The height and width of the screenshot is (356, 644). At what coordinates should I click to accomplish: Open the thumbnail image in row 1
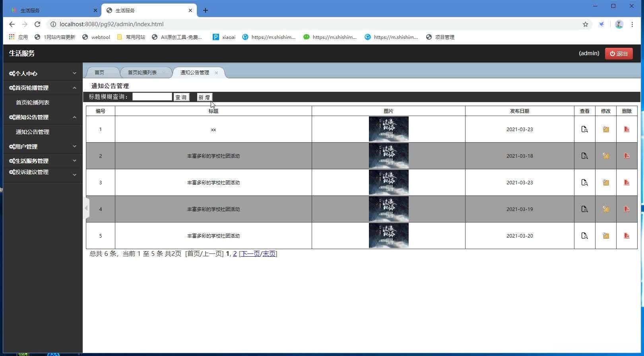point(389,129)
